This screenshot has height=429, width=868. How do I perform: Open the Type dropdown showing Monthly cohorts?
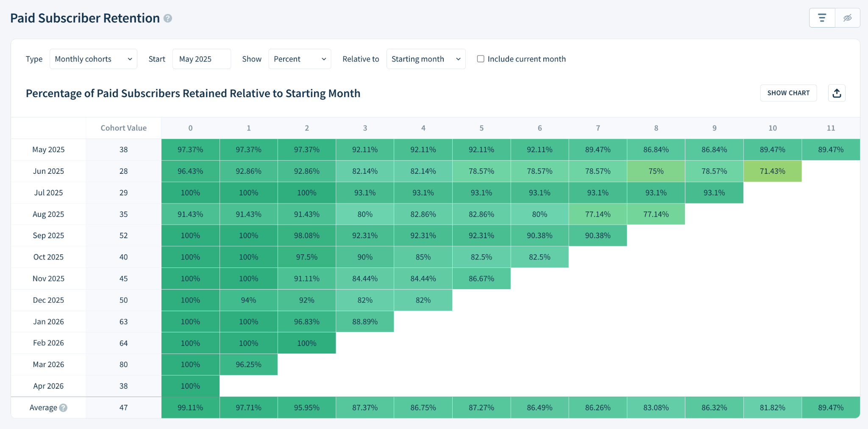93,59
